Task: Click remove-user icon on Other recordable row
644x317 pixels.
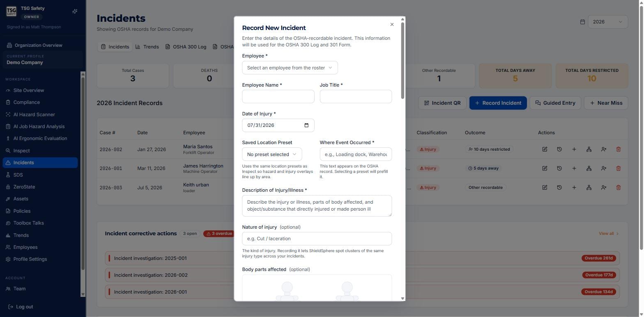Action: 604,188
